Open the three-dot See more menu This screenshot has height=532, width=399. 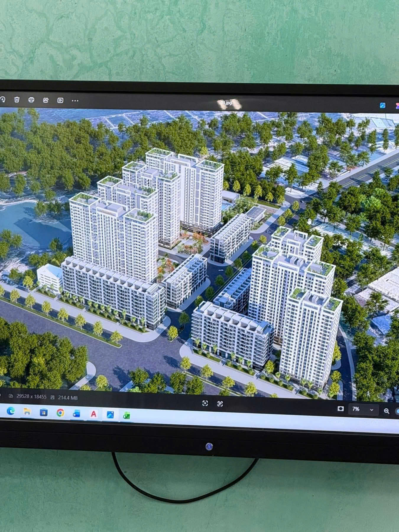point(75,101)
